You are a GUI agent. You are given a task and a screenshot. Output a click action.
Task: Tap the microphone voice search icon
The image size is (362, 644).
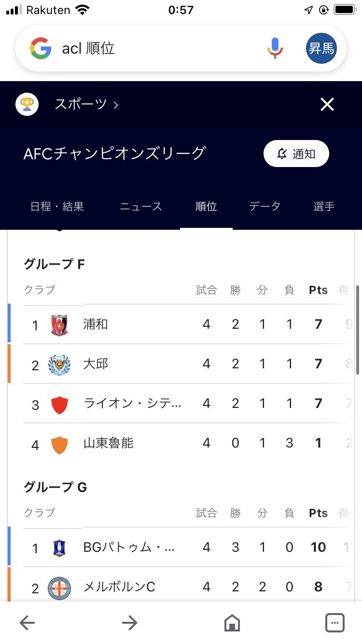[x=275, y=48]
